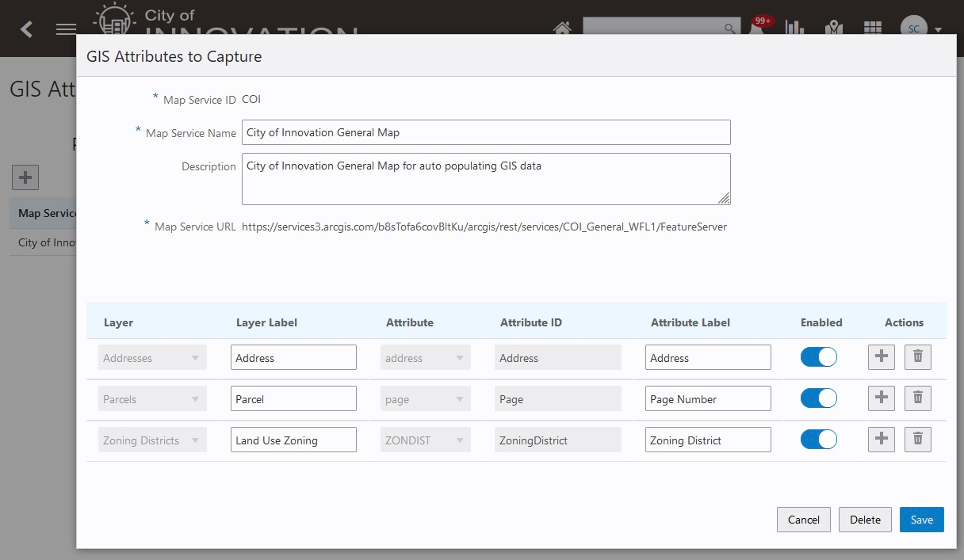Click the back arrow in header
The image size is (964, 560).
27,29
